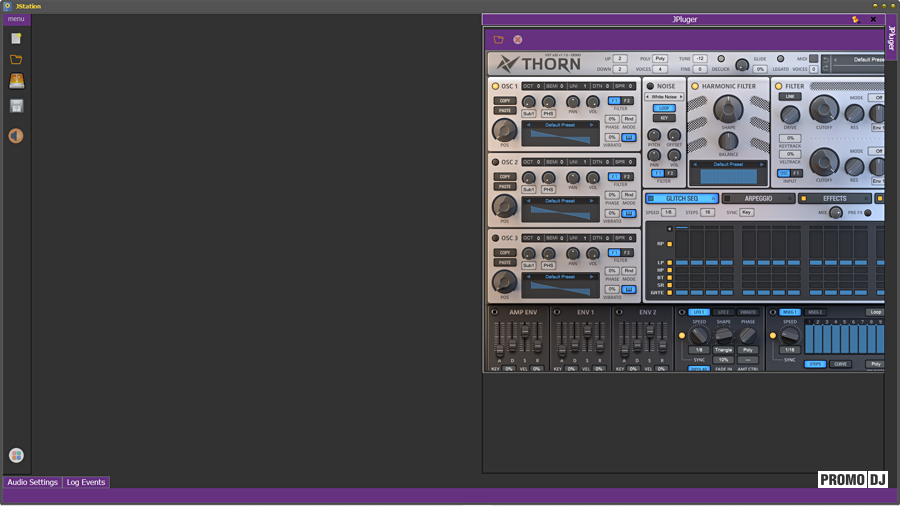Screen dimensions: 900x506
Task: Click the lock icon on the Arpeggio tab
Action: pyautogui.click(x=789, y=198)
